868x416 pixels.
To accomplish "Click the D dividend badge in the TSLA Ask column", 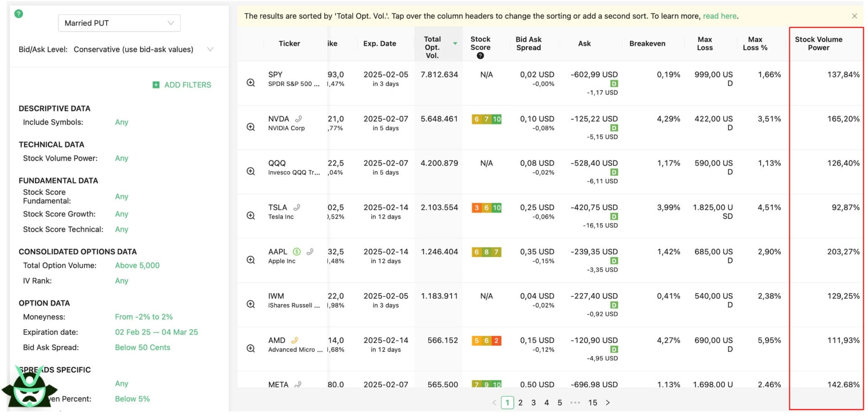I will (x=613, y=216).
